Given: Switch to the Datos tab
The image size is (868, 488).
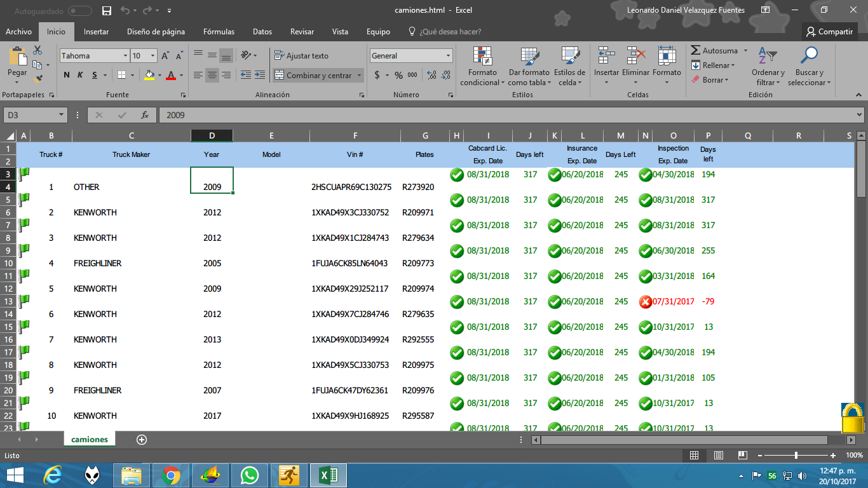Looking at the screenshot, I should 262,32.
